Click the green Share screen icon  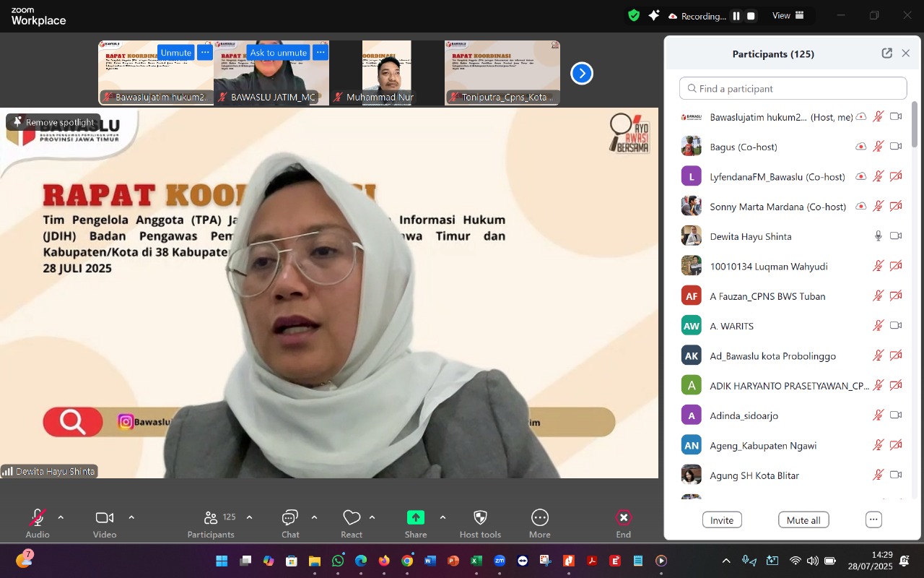click(416, 517)
